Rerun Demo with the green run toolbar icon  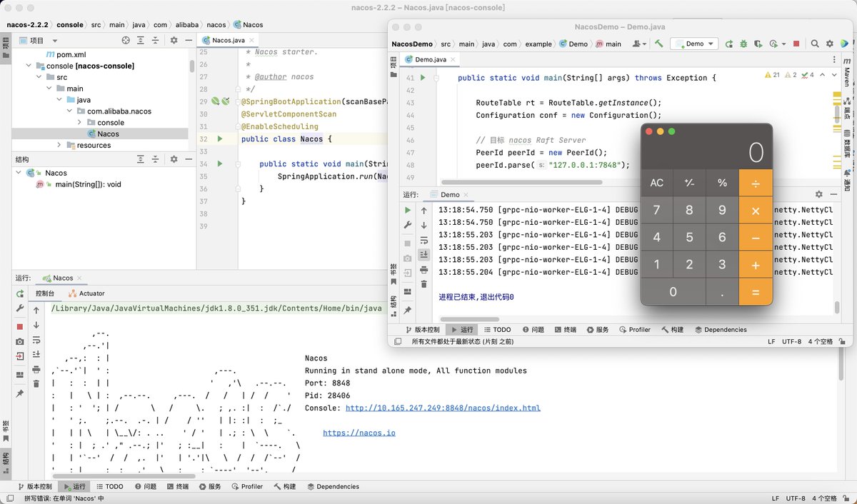click(729, 44)
